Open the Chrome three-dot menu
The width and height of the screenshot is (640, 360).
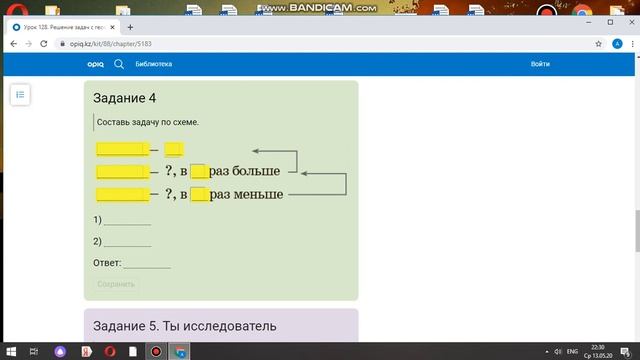click(632, 44)
